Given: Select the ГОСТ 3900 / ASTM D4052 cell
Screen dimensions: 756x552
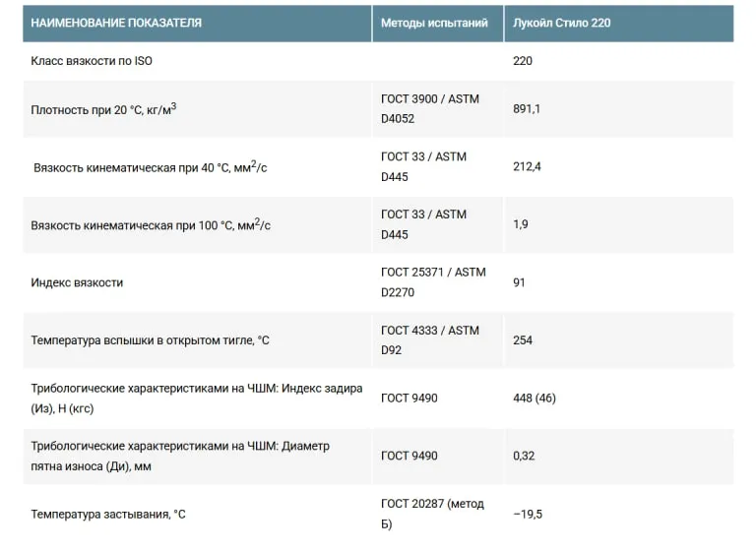Looking at the screenshot, I should [438, 109].
